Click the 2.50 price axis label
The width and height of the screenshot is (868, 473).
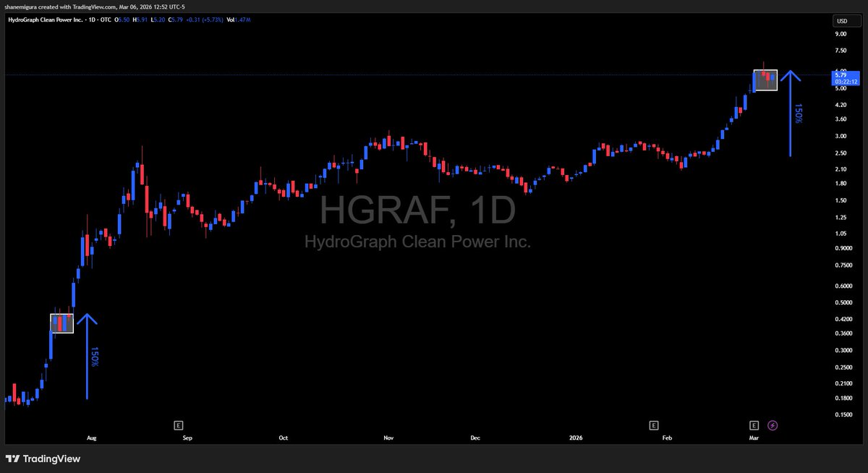(x=841, y=153)
